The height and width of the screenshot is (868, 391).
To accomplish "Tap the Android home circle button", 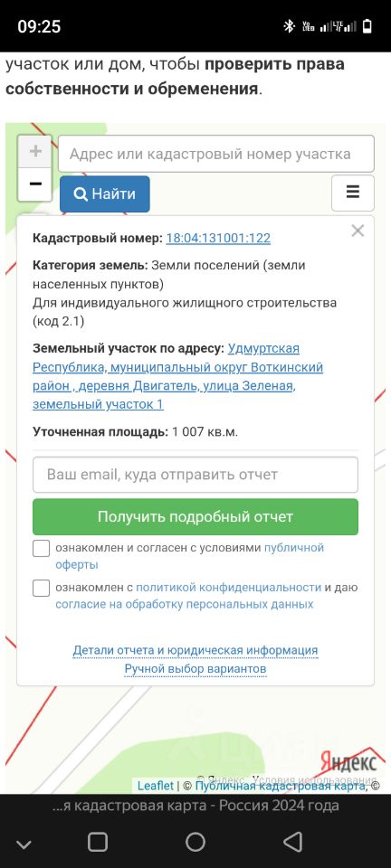I will click(x=195, y=842).
